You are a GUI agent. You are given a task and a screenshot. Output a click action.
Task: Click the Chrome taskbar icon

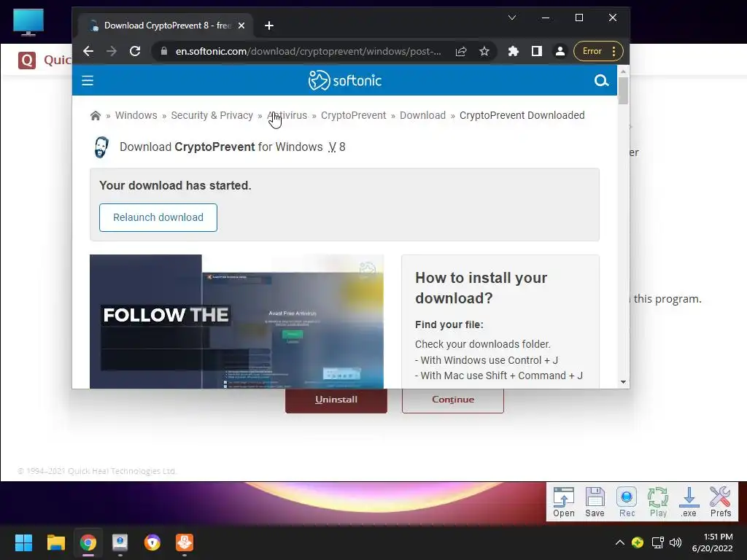88,542
